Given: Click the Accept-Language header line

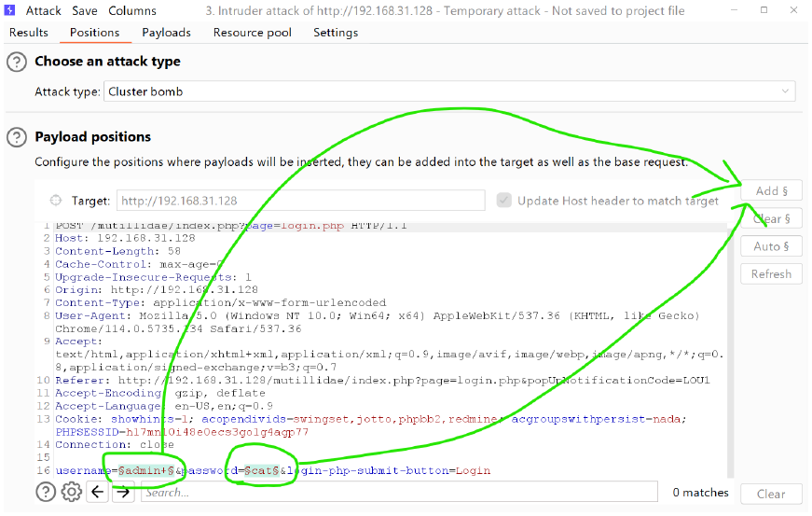Looking at the screenshot, I should tap(164, 406).
